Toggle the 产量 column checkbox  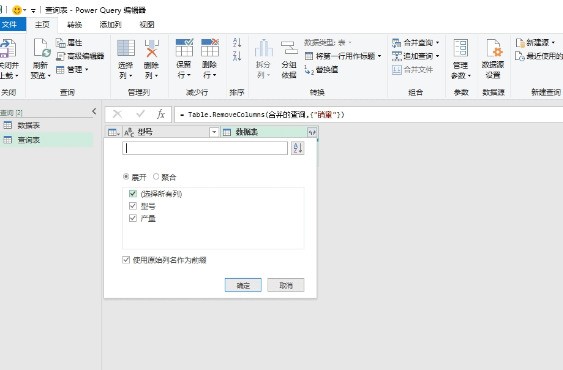tap(132, 218)
